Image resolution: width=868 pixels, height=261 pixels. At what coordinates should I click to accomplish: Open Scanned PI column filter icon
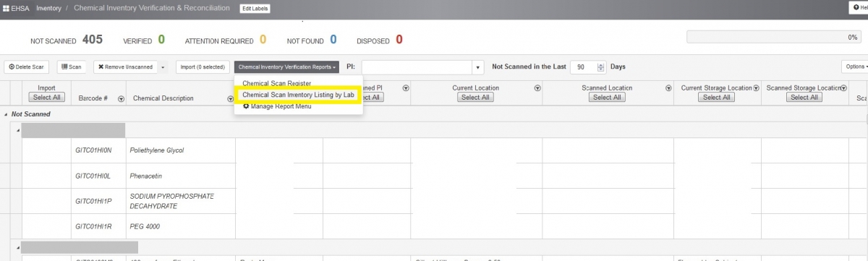[406, 88]
